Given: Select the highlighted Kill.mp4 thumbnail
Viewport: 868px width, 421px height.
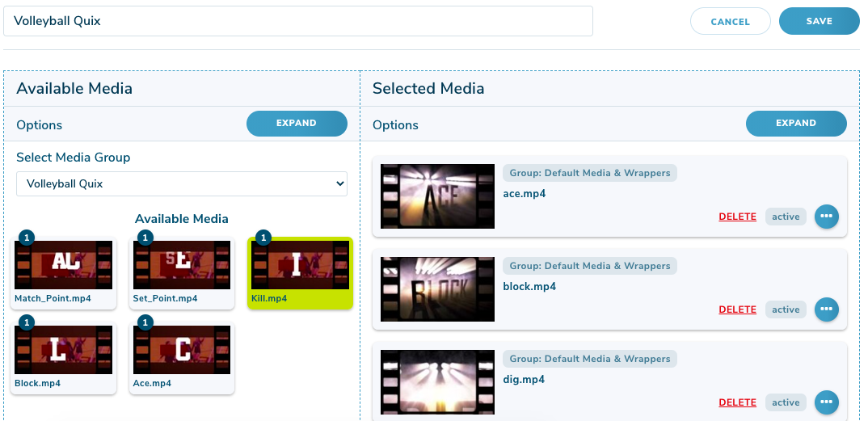Looking at the screenshot, I should pyautogui.click(x=300, y=267).
